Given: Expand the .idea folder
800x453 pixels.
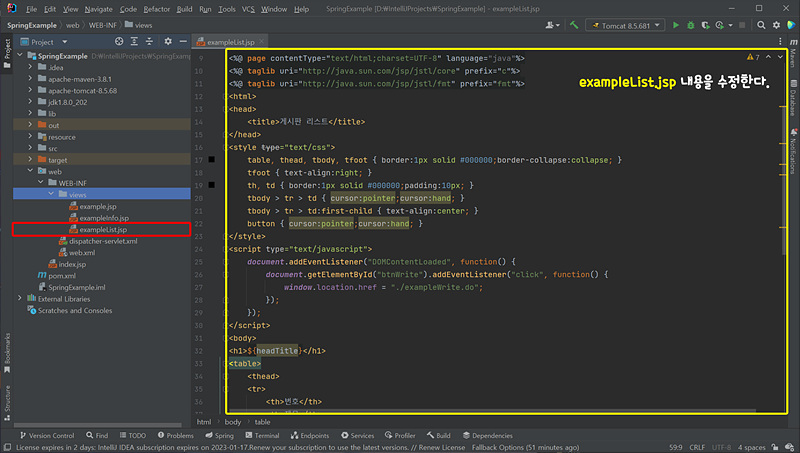Looking at the screenshot, I should (30, 67).
